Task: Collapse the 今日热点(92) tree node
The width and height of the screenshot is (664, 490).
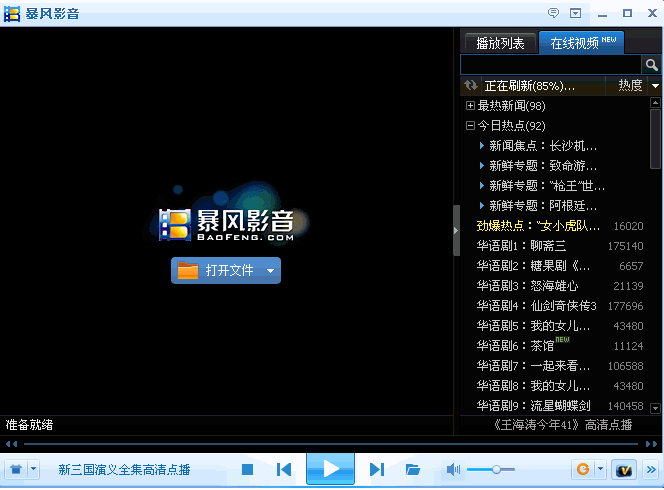Action: pos(470,125)
